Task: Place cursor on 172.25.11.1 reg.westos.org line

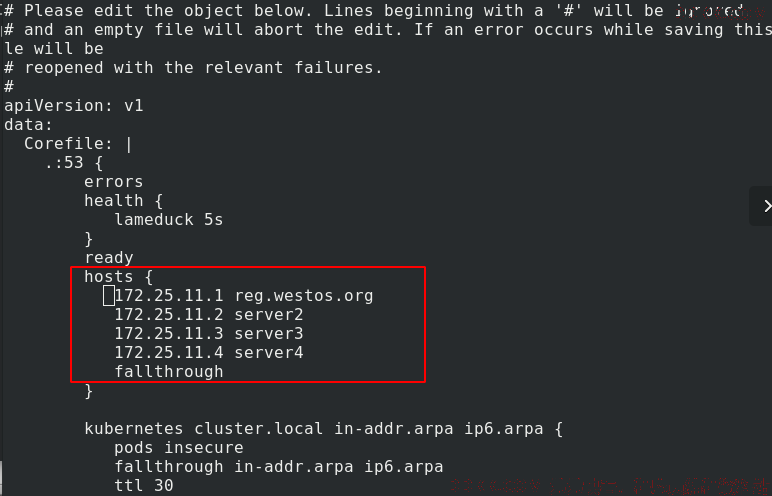Action: (244, 296)
